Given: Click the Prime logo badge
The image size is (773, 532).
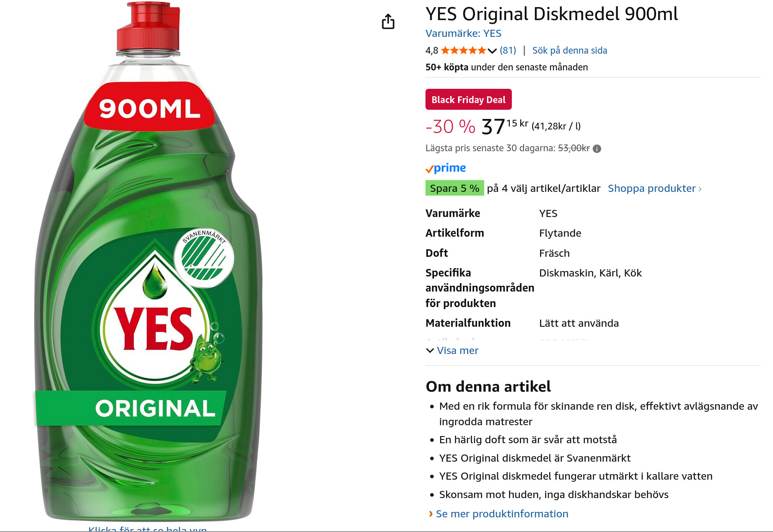Looking at the screenshot, I should [x=446, y=168].
